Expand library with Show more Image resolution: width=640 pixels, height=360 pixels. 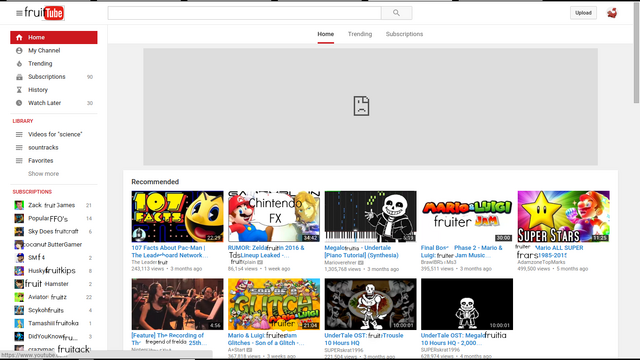coord(43,174)
